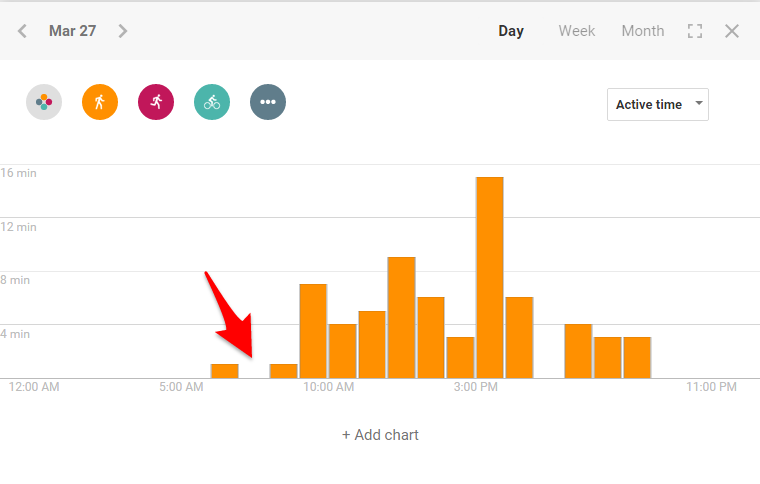
Task: Click the tallest bar at 3:00 PM
Action: pyautogui.click(x=490, y=278)
